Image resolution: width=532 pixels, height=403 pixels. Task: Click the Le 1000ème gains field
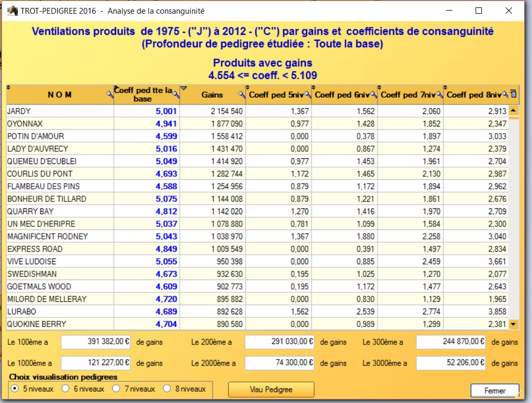[95, 363]
